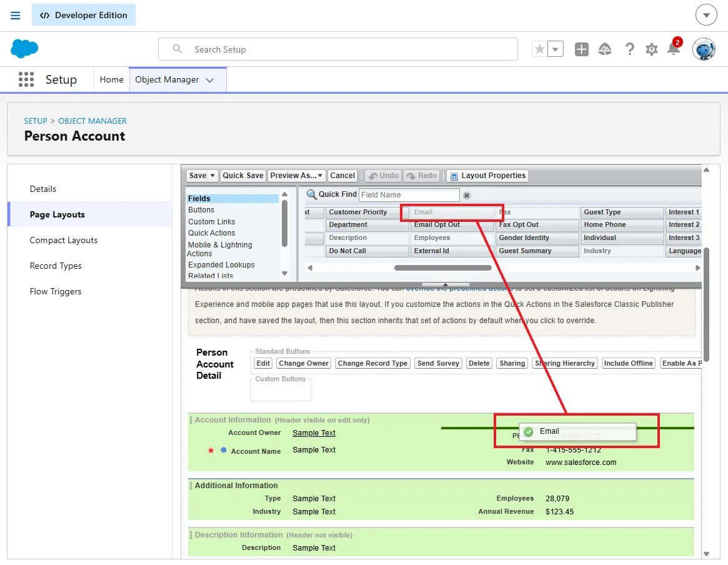Click the Change Owner standard button
This screenshot has height=565, width=728.
tap(304, 363)
